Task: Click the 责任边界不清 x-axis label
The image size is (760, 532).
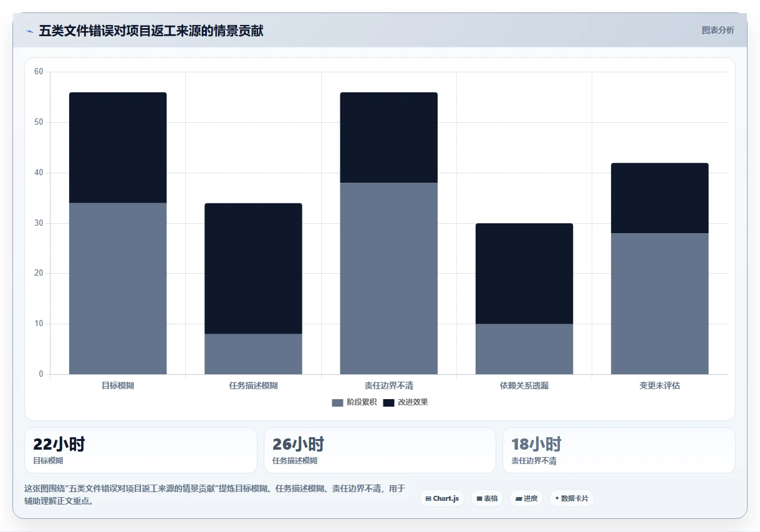Action: 388,385
